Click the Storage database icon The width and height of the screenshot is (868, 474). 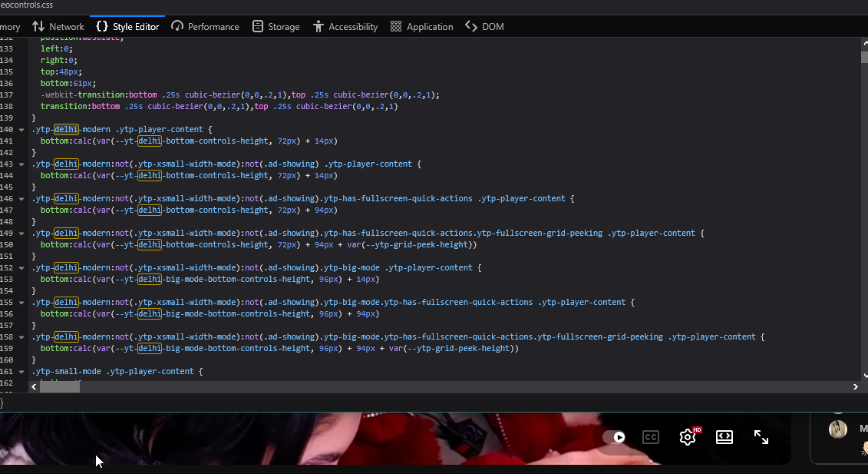tap(257, 26)
